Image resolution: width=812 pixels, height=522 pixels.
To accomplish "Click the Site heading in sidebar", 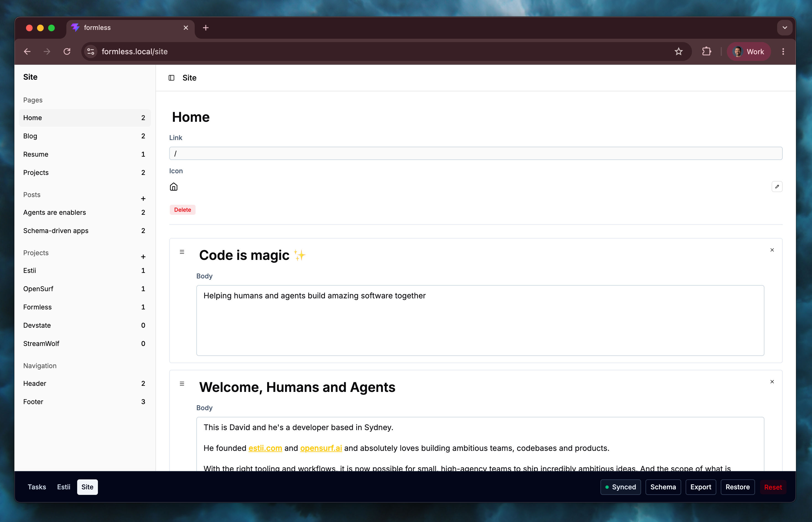I will 30,77.
